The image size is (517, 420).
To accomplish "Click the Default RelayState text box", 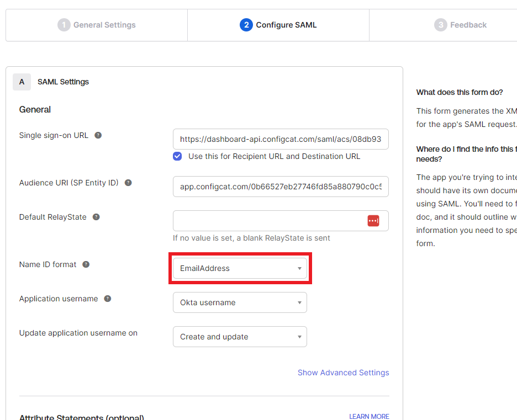I will click(x=268, y=221).
